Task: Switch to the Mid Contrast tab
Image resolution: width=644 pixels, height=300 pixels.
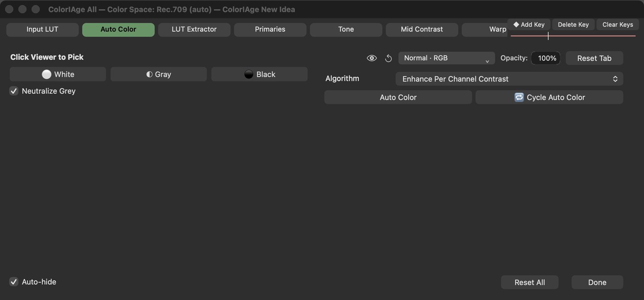Action: pos(422,29)
